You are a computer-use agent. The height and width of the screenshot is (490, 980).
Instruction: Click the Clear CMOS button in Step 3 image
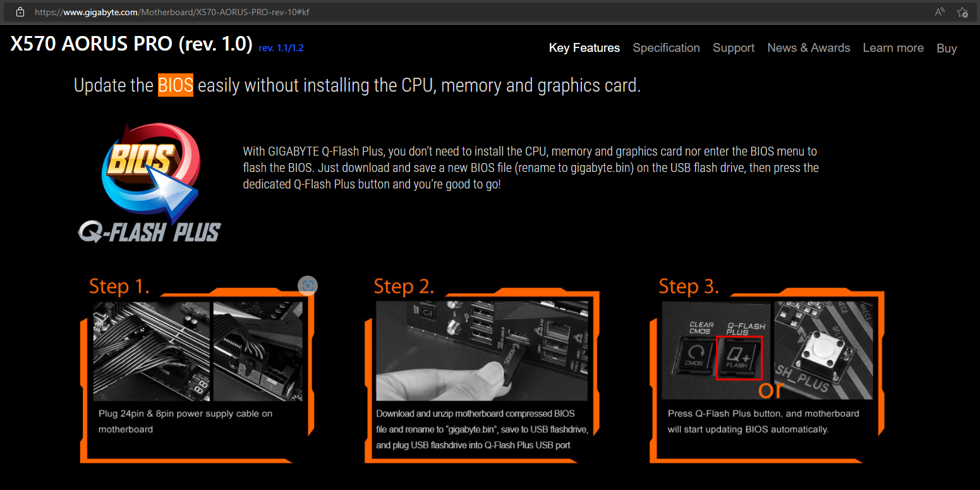click(x=696, y=357)
